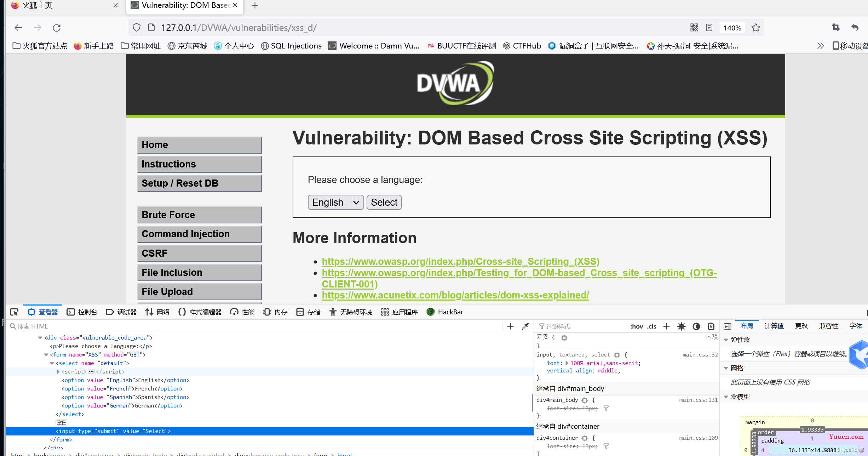Open the 存储 storage tab
Viewport: 868px width, 456px height.
click(x=308, y=312)
